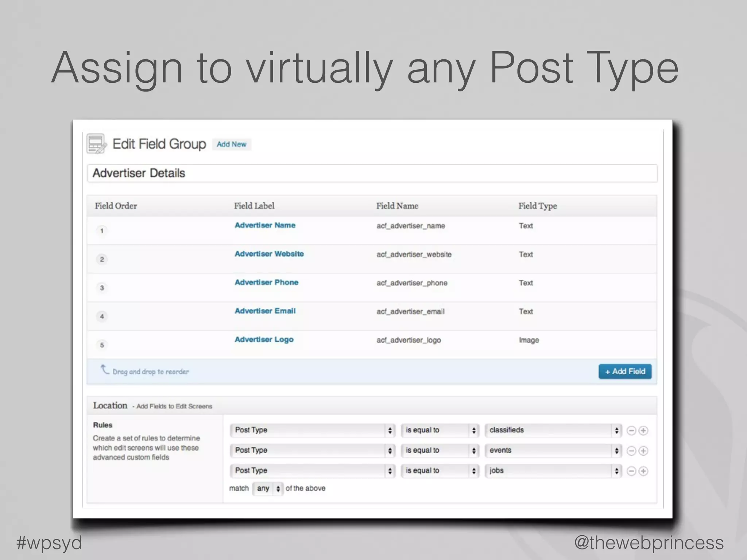The height and width of the screenshot is (560, 747).
Task: Click the Location section heading
Action: pyautogui.click(x=110, y=405)
